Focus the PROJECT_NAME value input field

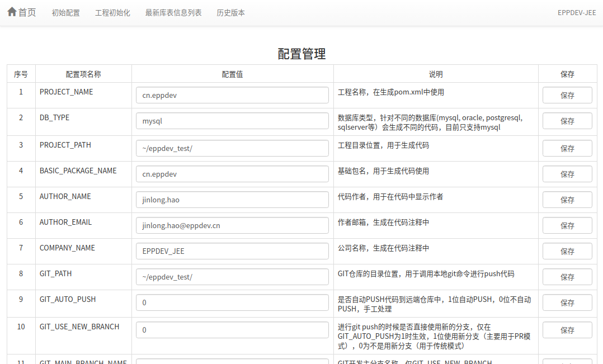tap(232, 96)
